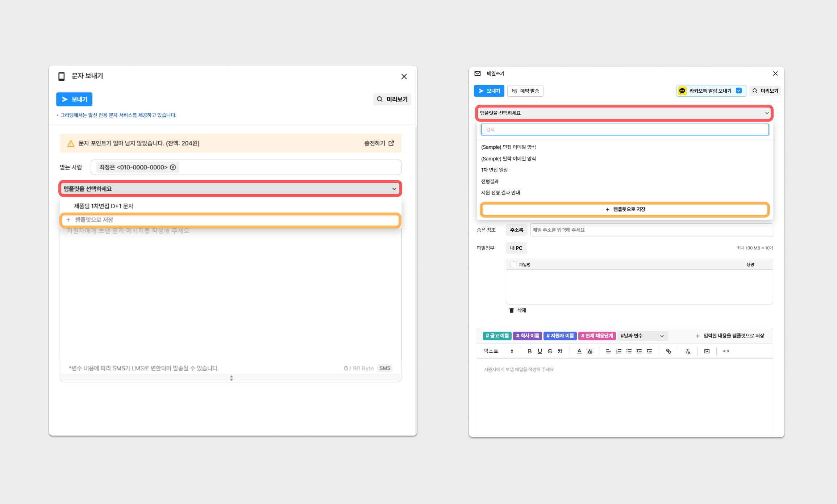Clear text formatting with the Tx icon
The width and height of the screenshot is (837, 504).
tap(687, 351)
